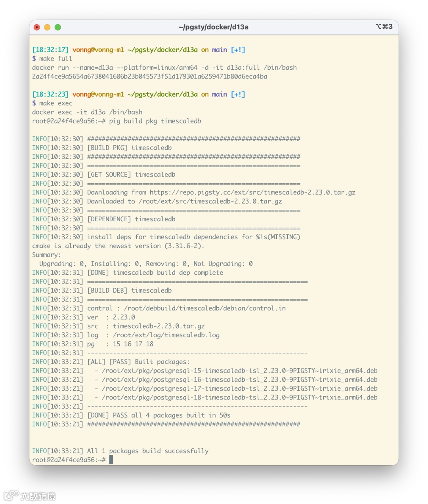428x504 pixels.
Task: Click the container hash line starting 2a24f4ce9a5654
Action: point(150,76)
